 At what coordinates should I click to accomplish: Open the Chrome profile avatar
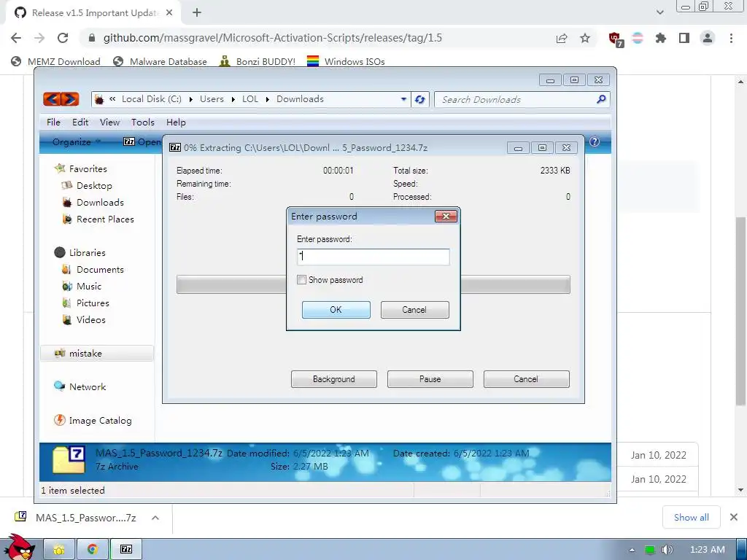pyautogui.click(x=708, y=38)
